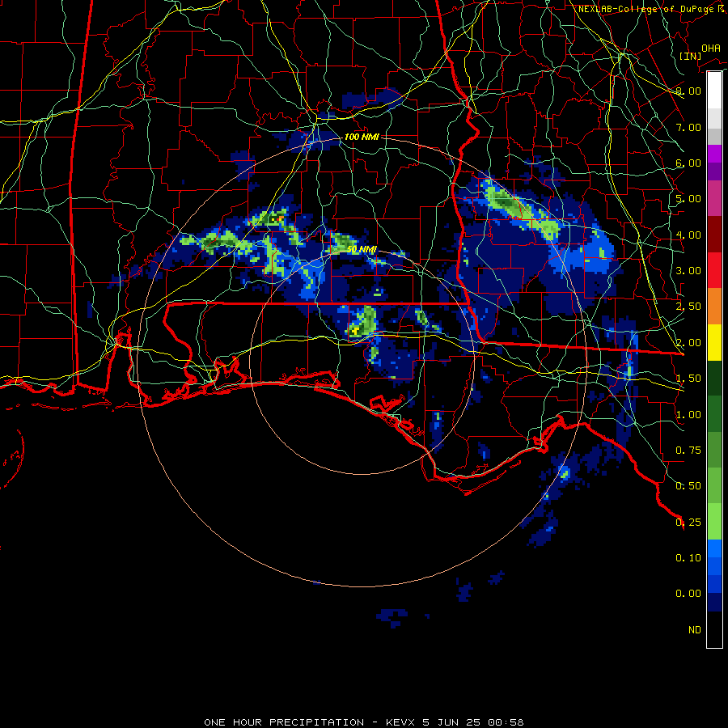Click the 2.50 legend value
728x728 pixels.
click(688, 307)
